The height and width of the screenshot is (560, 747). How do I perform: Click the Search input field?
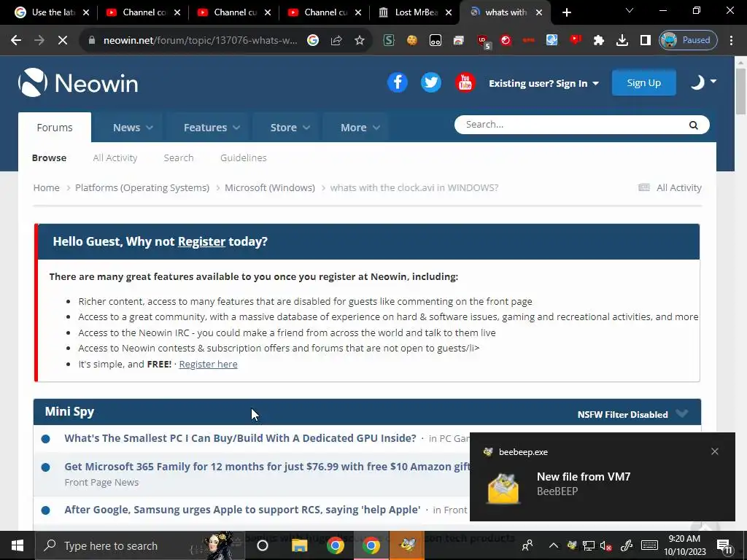click(572, 125)
